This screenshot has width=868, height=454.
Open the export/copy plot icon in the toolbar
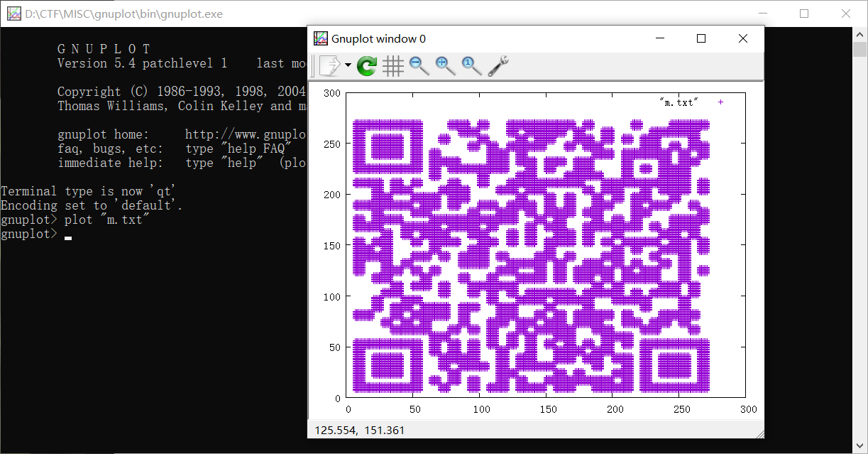[330, 66]
